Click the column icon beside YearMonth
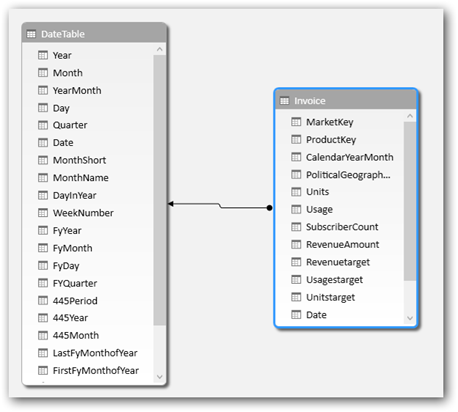 [43, 90]
